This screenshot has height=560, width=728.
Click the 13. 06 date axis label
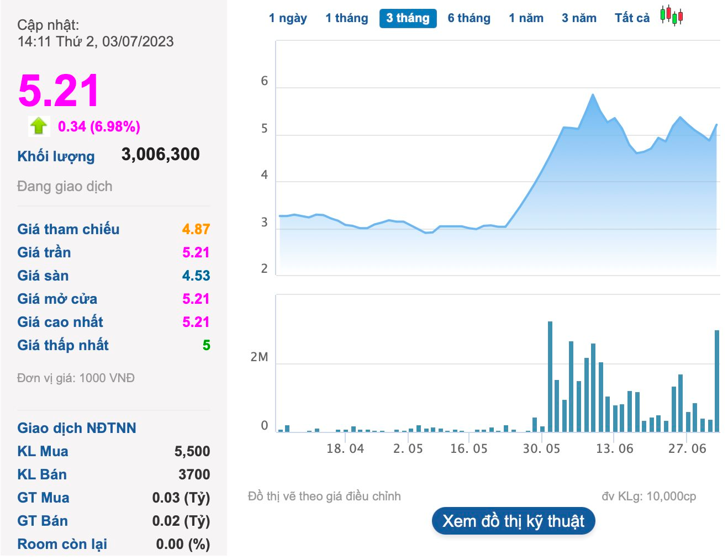615,448
